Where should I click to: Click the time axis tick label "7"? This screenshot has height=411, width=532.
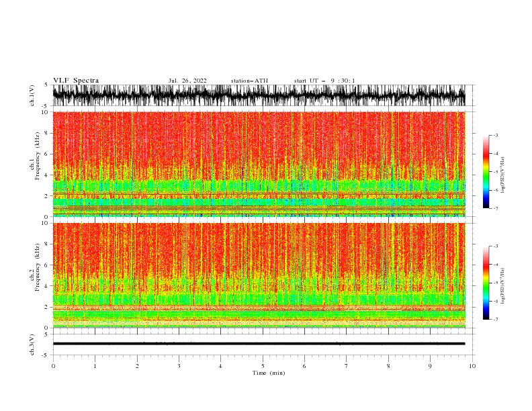pyautogui.click(x=347, y=366)
